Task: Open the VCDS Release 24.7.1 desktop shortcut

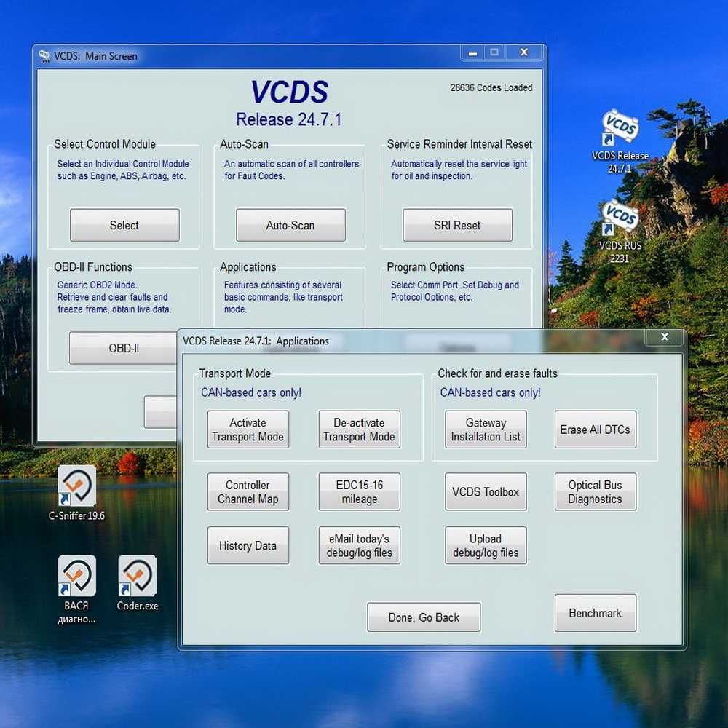Action: [620, 142]
